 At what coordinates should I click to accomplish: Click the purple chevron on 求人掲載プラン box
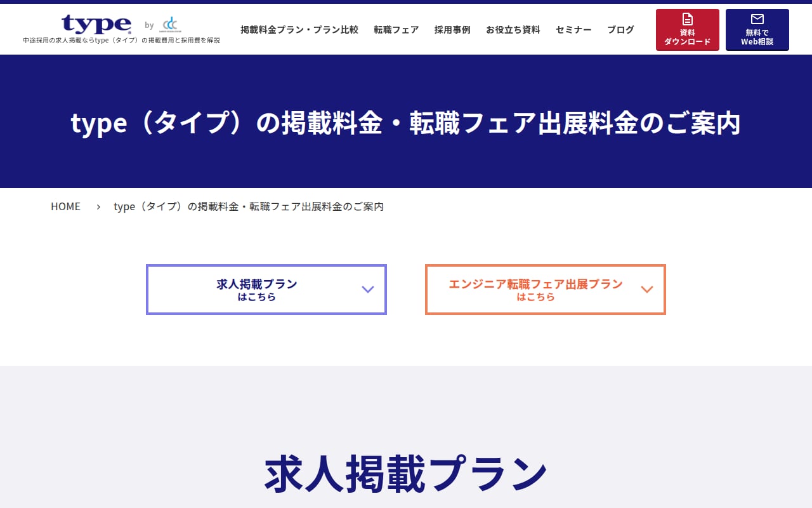pos(368,290)
